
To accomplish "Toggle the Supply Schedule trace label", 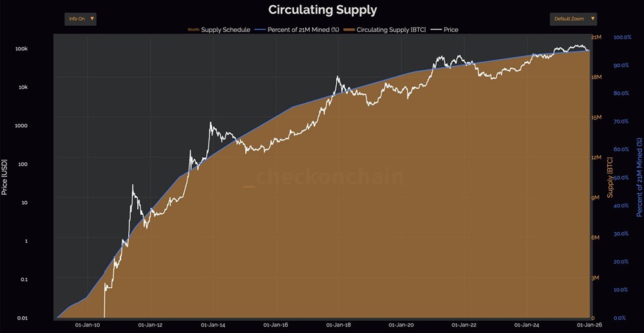I will 225,30.
